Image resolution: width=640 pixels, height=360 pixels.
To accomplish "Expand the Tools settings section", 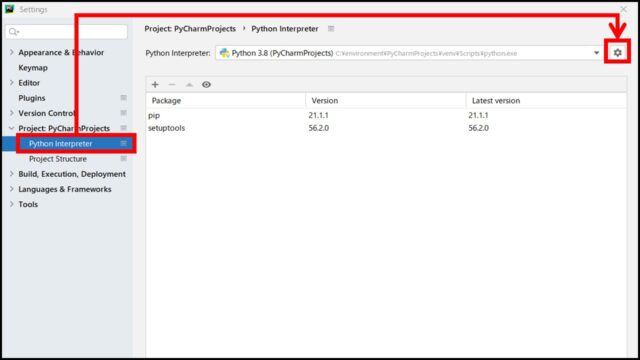I will point(11,204).
